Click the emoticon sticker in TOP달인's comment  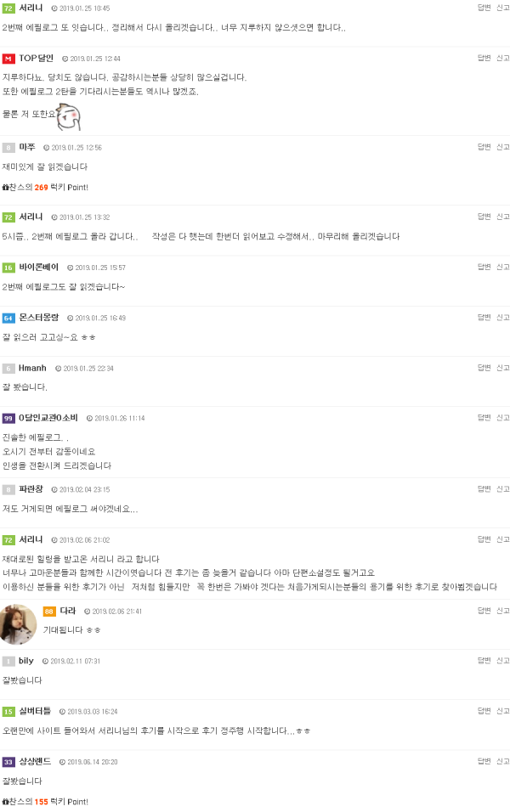[x=68, y=116]
